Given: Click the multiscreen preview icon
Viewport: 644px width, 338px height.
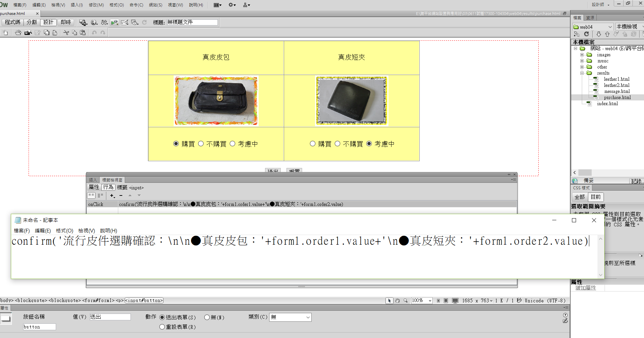Looking at the screenshot, I should pyautogui.click(x=83, y=22).
